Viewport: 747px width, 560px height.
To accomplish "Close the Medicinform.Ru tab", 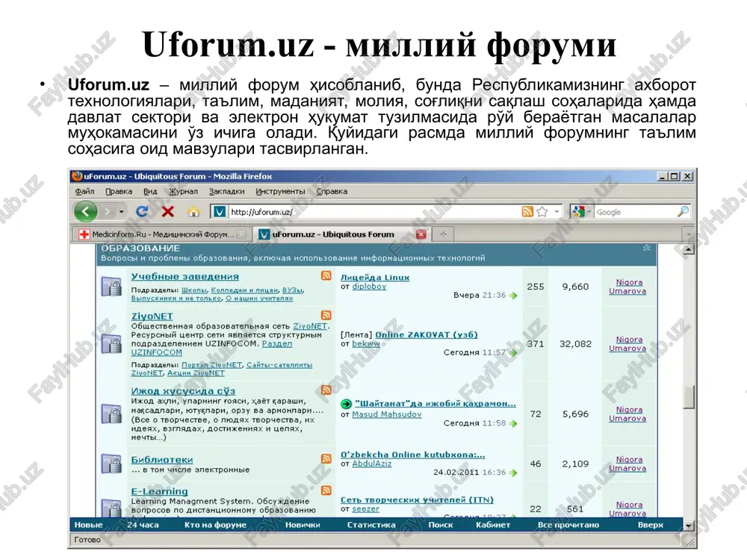I will (241, 234).
